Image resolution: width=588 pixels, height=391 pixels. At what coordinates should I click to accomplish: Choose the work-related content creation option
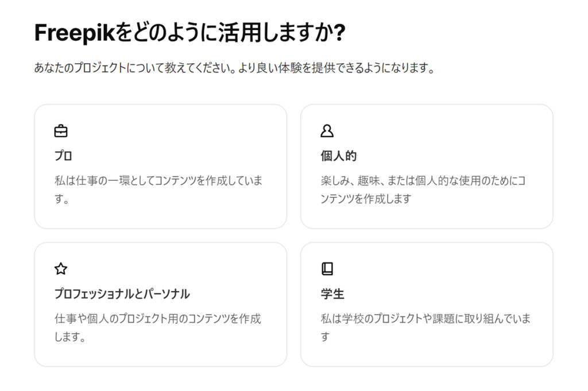coord(161,166)
